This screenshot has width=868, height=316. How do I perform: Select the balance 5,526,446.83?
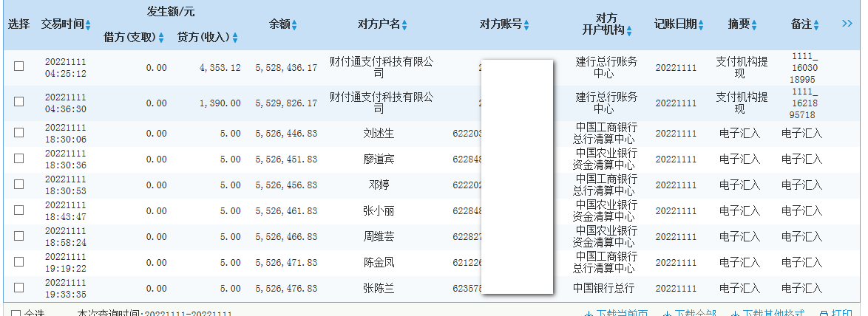click(x=286, y=134)
